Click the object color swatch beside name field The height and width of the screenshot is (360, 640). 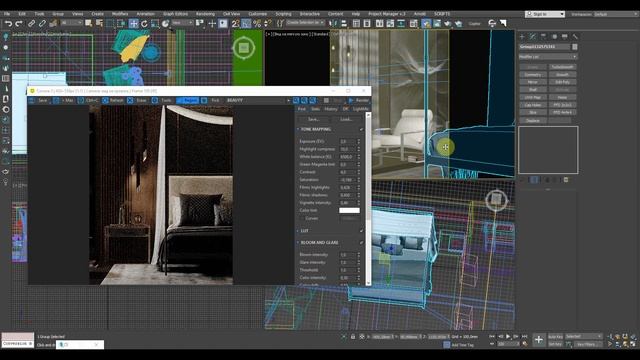click(x=575, y=47)
